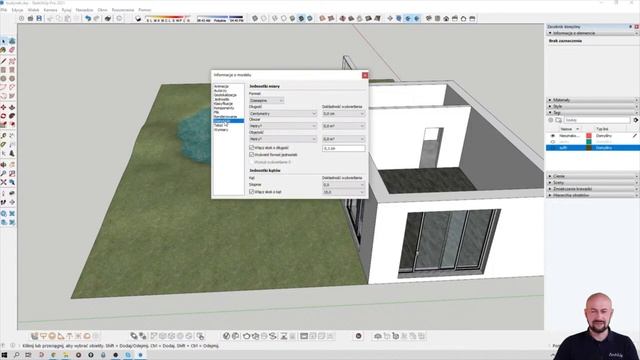The image size is (640, 360).
Task: Toggle 'Włącz skok o kąt' checkbox
Action: pyautogui.click(x=251, y=191)
